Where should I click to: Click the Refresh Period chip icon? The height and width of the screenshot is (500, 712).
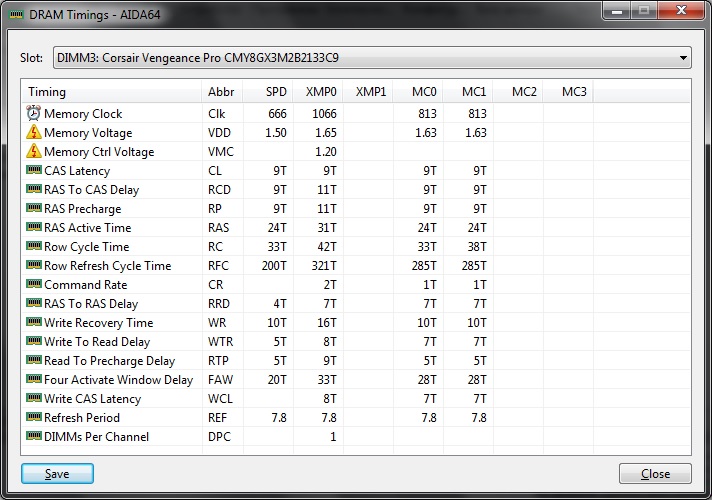coord(34,417)
